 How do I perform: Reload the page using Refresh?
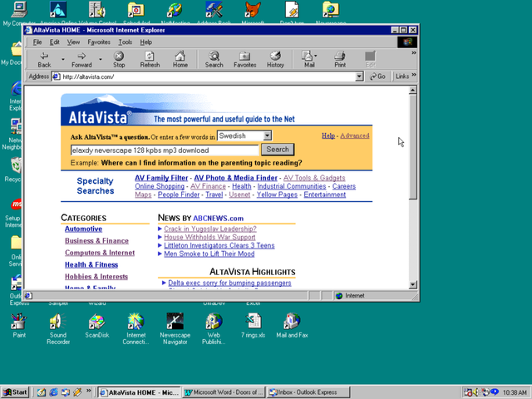coord(150,59)
